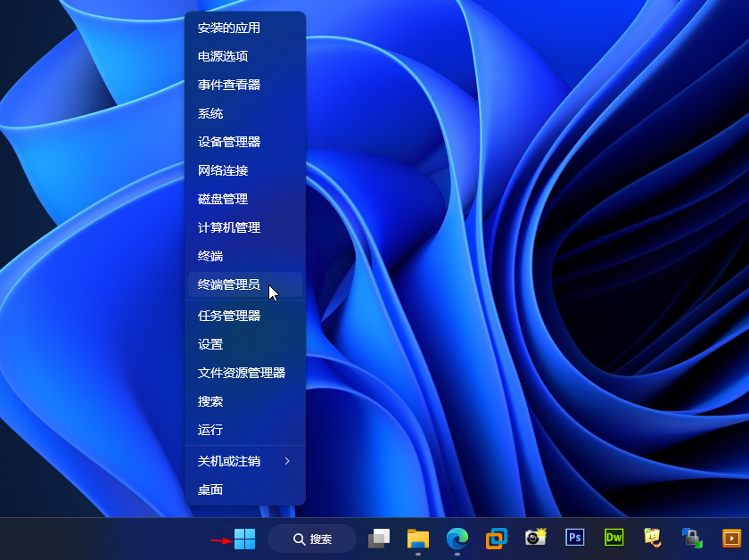This screenshot has height=560, width=749.
Task: Open the orange media player icon
Action: coord(731,539)
